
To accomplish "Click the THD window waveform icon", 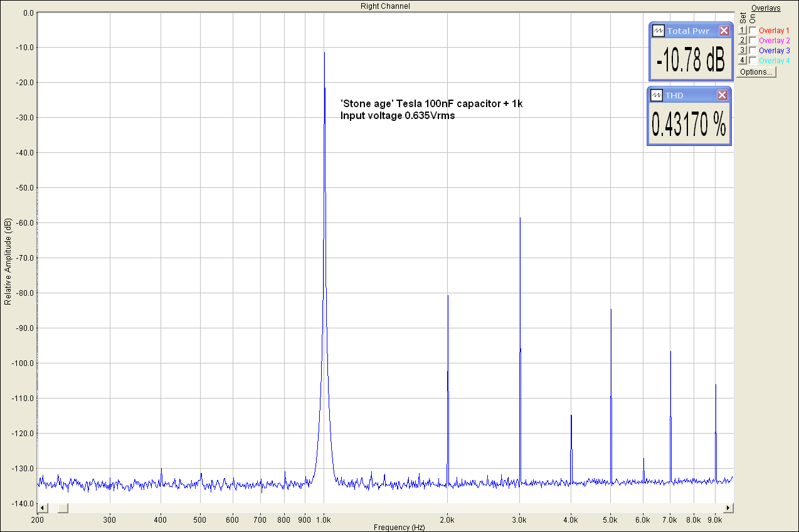I will (657, 95).
